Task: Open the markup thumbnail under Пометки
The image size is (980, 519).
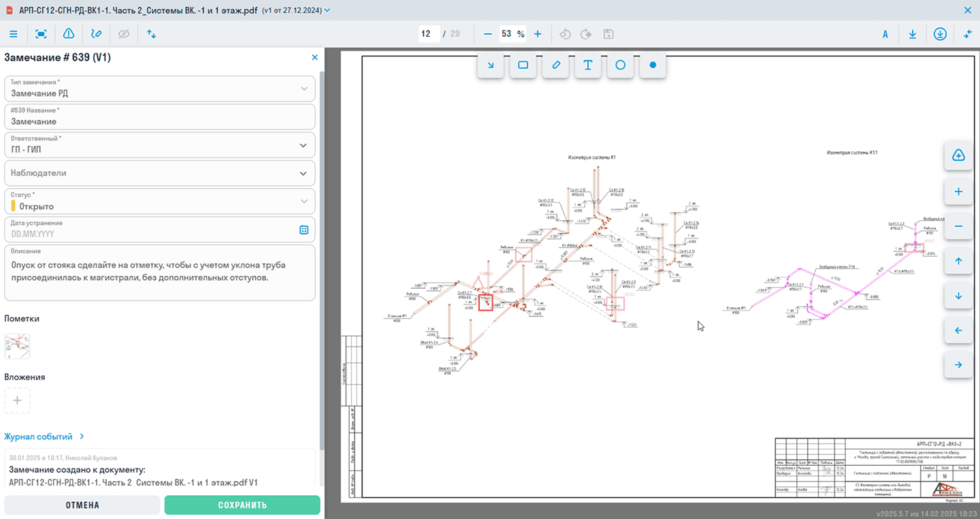Action: [18, 346]
